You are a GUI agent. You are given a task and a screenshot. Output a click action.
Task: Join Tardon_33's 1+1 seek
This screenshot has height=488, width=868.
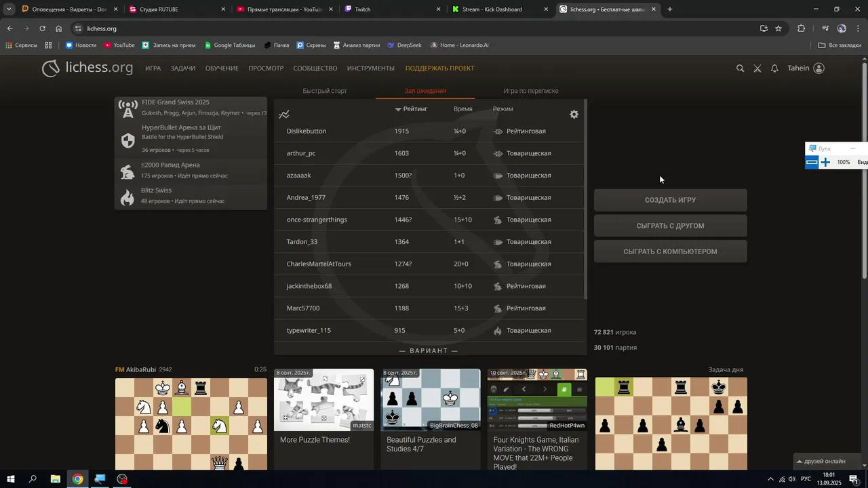[429, 242]
